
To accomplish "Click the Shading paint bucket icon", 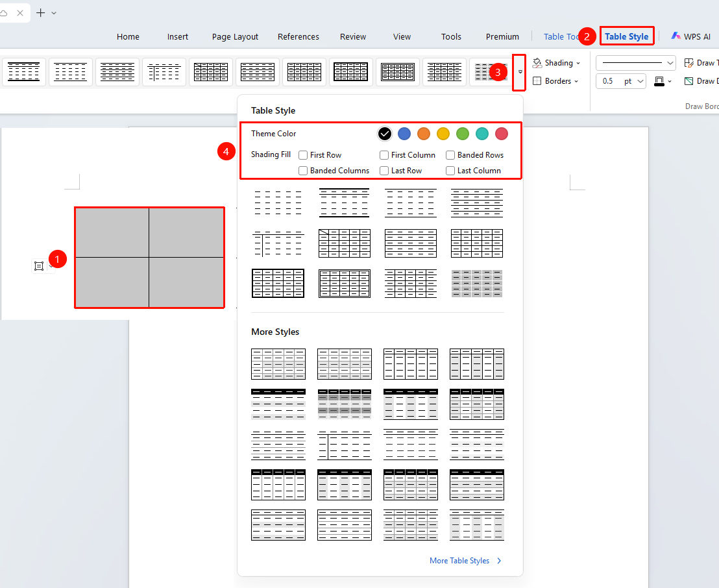I will [537, 63].
